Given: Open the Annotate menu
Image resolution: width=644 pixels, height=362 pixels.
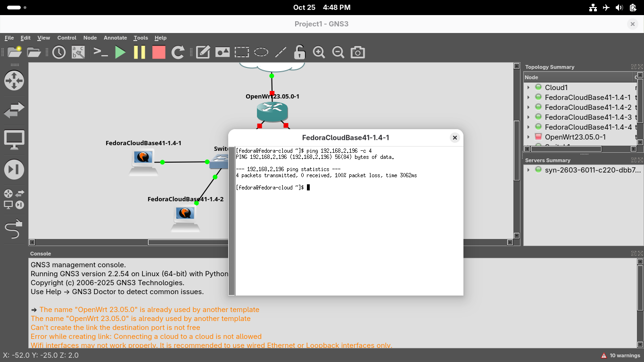Looking at the screenshot, I should pos(115,38).
